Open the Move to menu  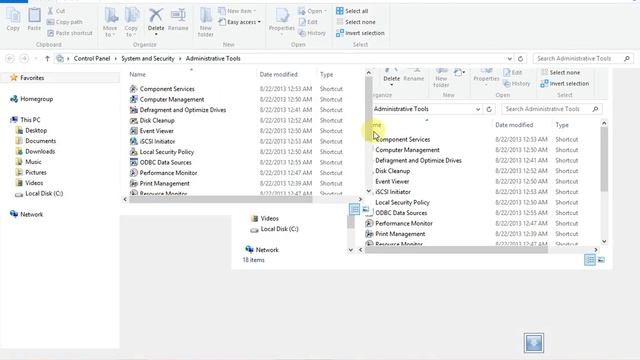coord(110,22)
